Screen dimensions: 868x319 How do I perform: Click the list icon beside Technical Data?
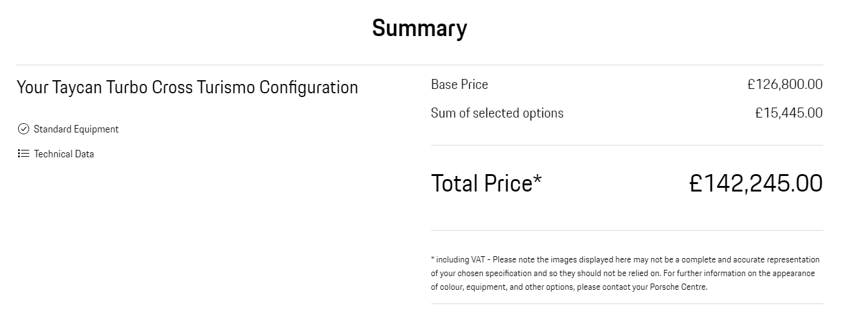point(24,154)
